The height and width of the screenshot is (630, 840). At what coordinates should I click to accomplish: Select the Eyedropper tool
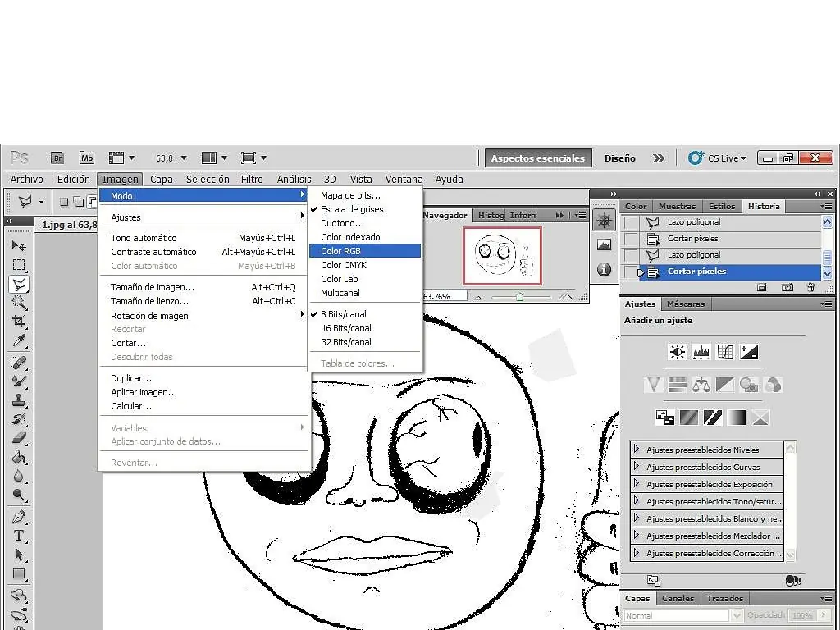point(19,340)
